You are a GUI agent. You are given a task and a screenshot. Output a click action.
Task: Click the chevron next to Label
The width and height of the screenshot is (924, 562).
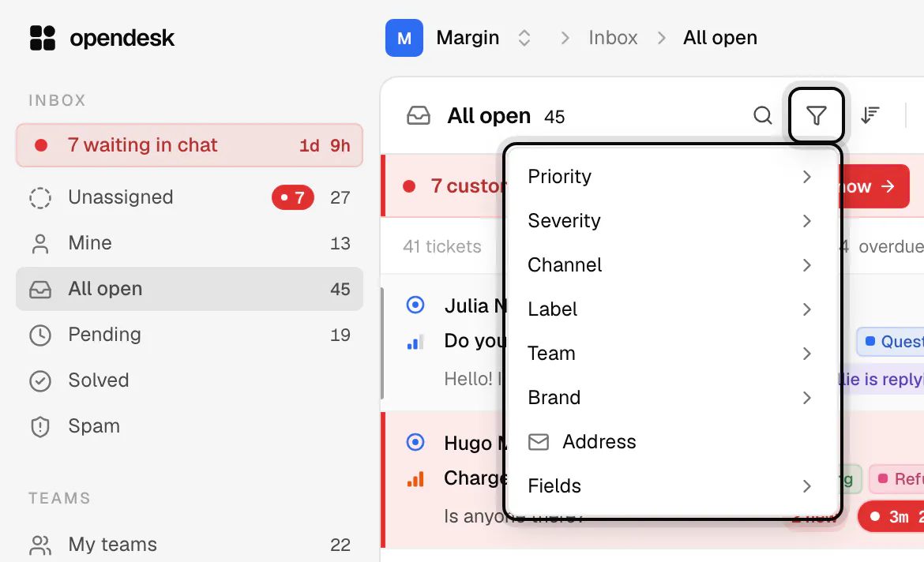807,309
